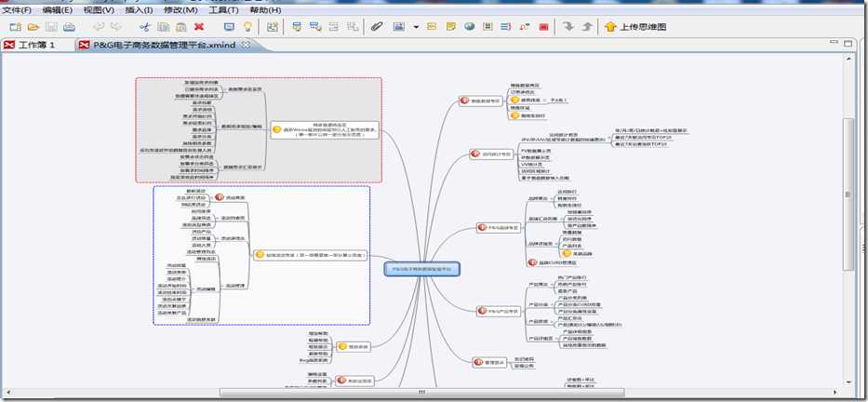This screenshot has height=402, width=868.
Task: Click the globe hyperlink icon
Action: pos(469,27)
